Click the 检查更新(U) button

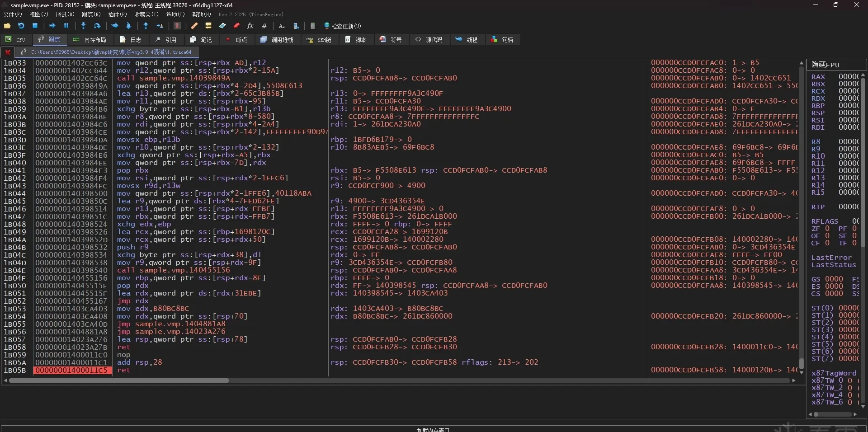(x=342, y=26)
